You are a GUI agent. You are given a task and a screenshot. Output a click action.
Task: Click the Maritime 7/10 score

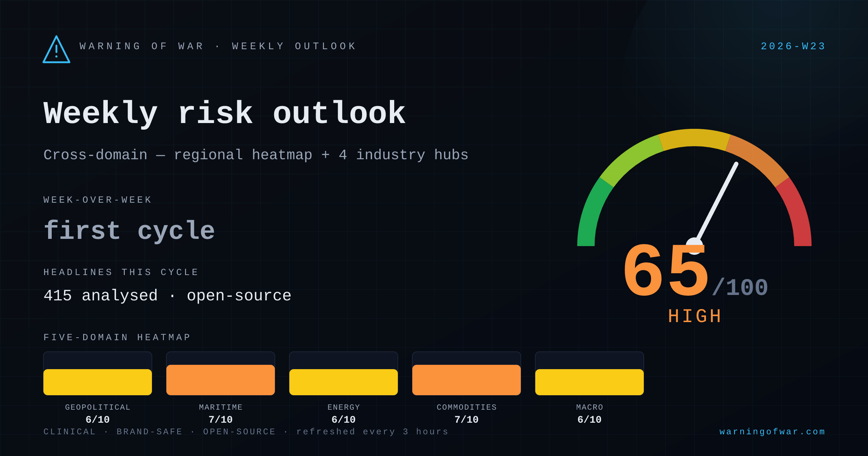pos(221,419)
